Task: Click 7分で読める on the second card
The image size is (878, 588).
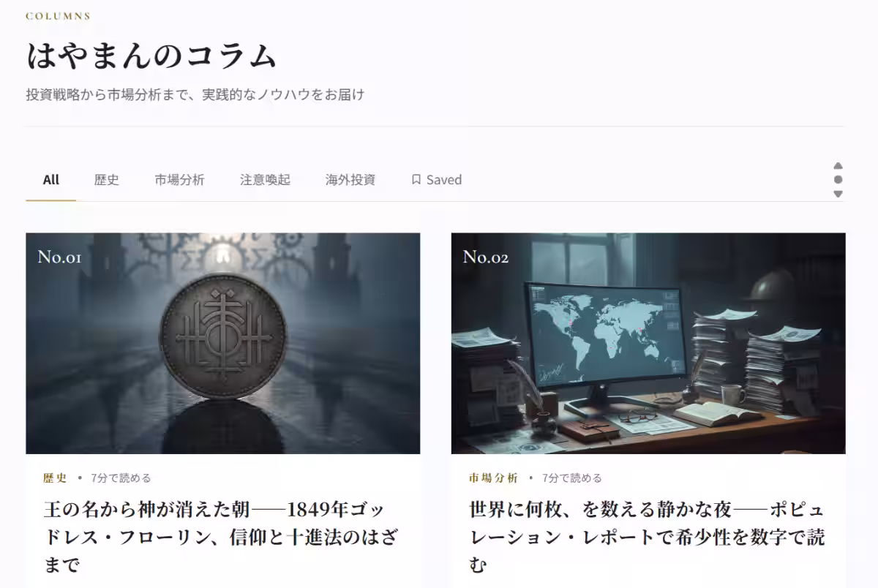Action: coord(572,478)
